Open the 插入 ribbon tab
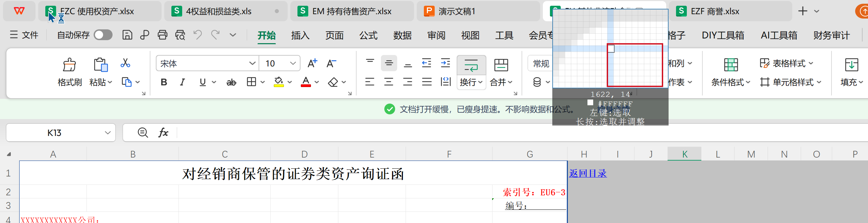 point(300,35)
